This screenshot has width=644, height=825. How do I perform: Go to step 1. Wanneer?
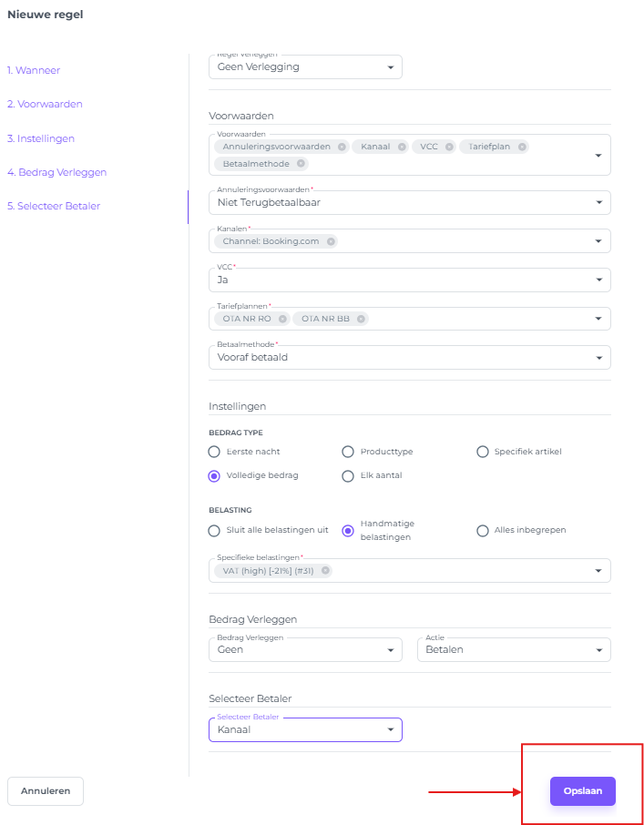pos(34,70)
